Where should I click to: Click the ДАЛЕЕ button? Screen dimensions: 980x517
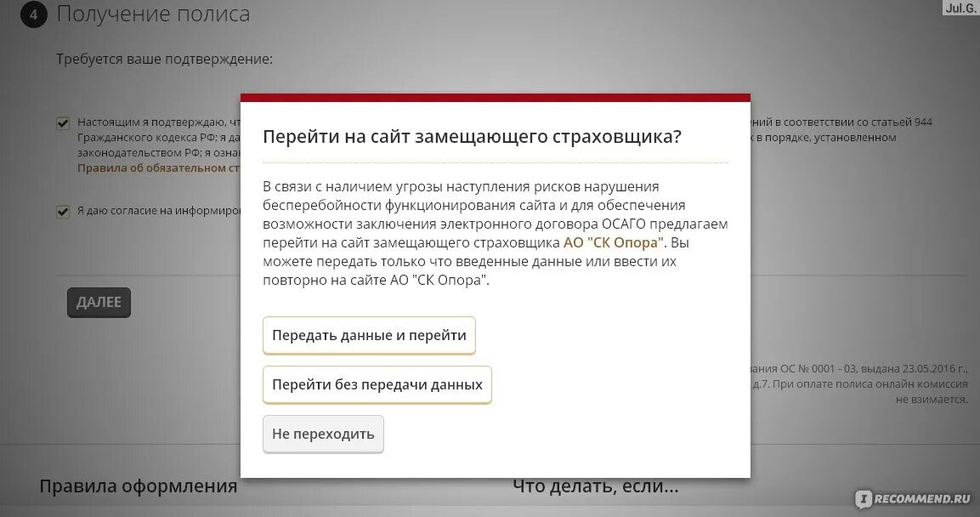pyautogui.click(x=99, y=303)
